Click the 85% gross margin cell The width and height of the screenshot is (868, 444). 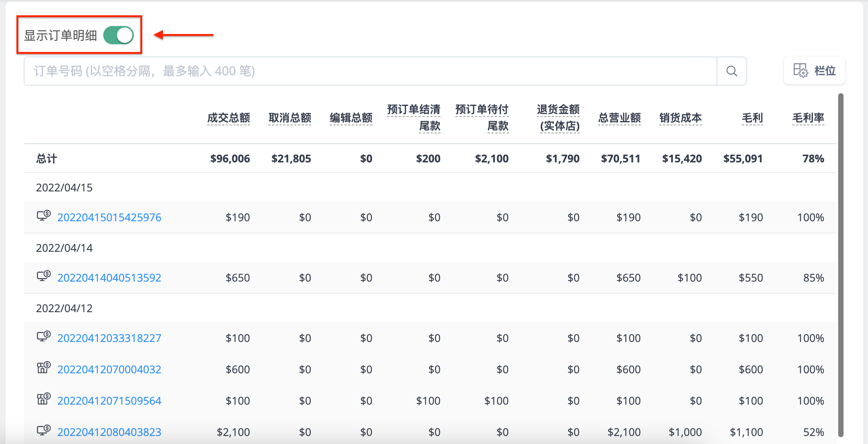click(x=813, y=278)
